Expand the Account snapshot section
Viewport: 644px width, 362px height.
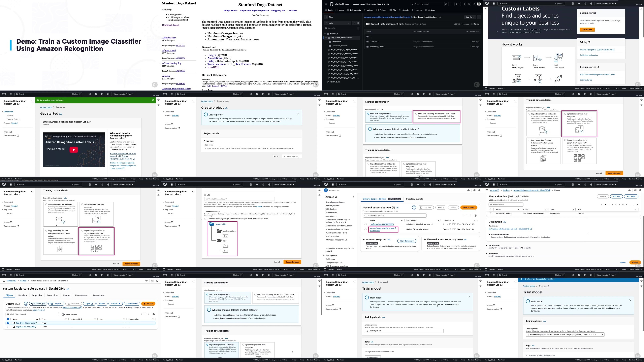coord(364,240)
